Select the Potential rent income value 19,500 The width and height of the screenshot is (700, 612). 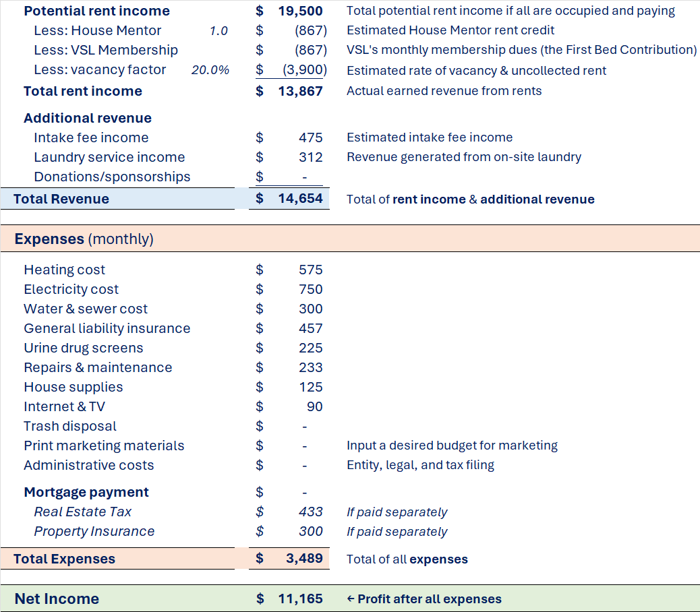click(x=300, y=11)
